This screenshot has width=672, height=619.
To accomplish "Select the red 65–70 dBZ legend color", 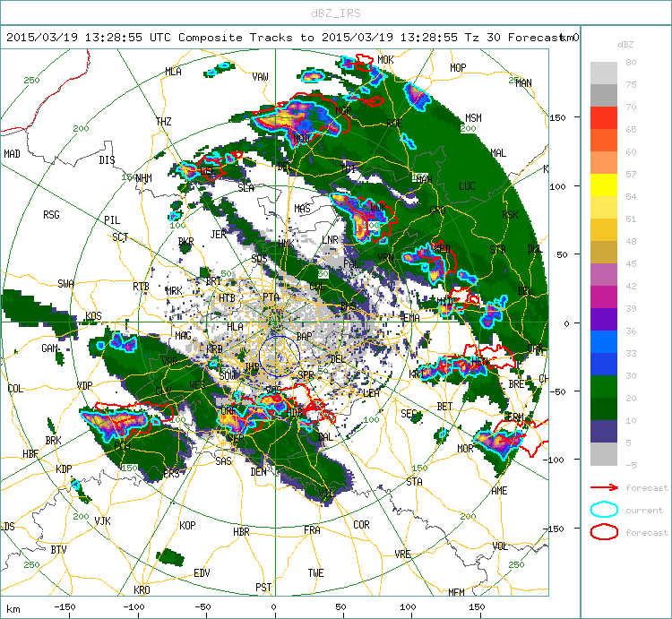I will (603, 118).
